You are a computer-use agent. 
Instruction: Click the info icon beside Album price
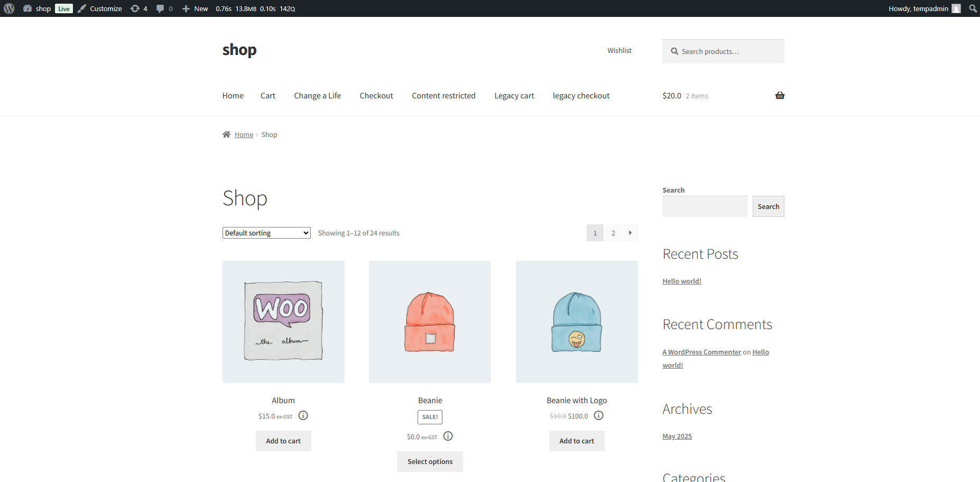pyautogui.click(x=303, y=416)
